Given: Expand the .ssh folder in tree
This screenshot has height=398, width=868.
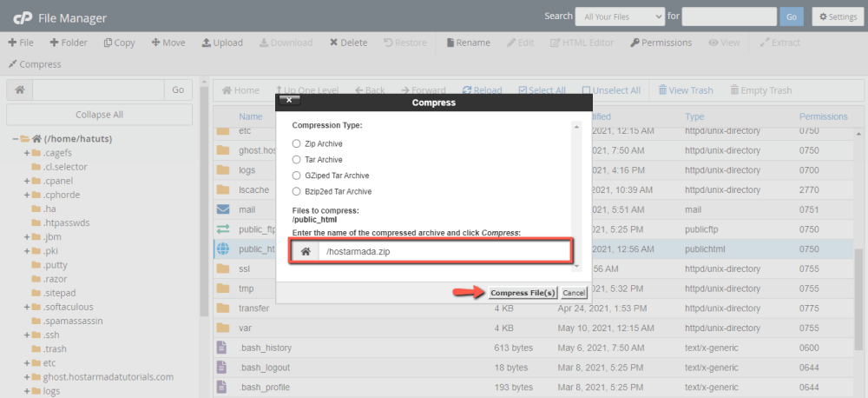Looking at the screenshot, I should click(x=27, y=335).
